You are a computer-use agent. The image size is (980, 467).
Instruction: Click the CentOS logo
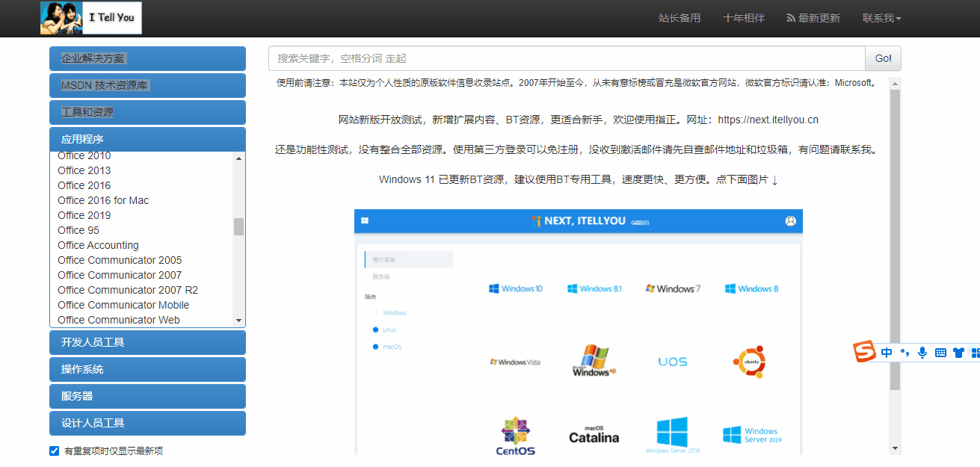[x=516, y=436]
